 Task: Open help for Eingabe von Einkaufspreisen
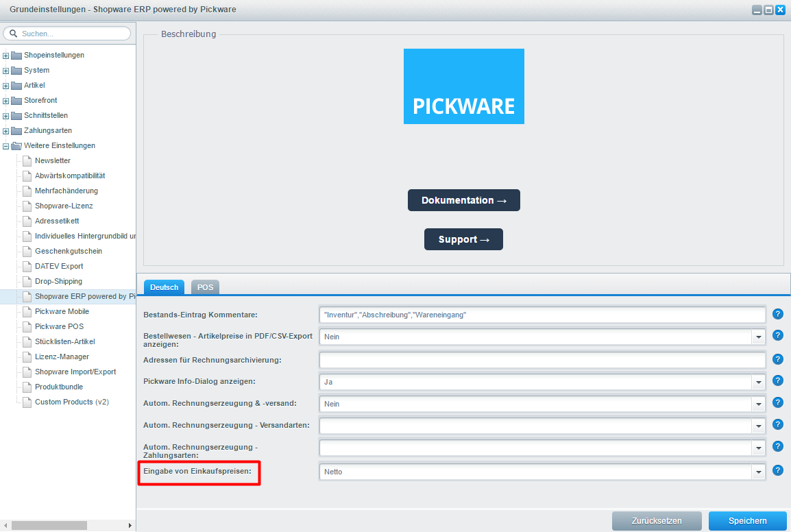point(778,470)
